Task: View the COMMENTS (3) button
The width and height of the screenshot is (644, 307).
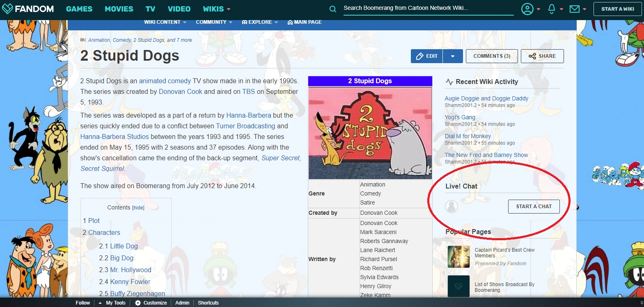Action: [x=492, y=56]
